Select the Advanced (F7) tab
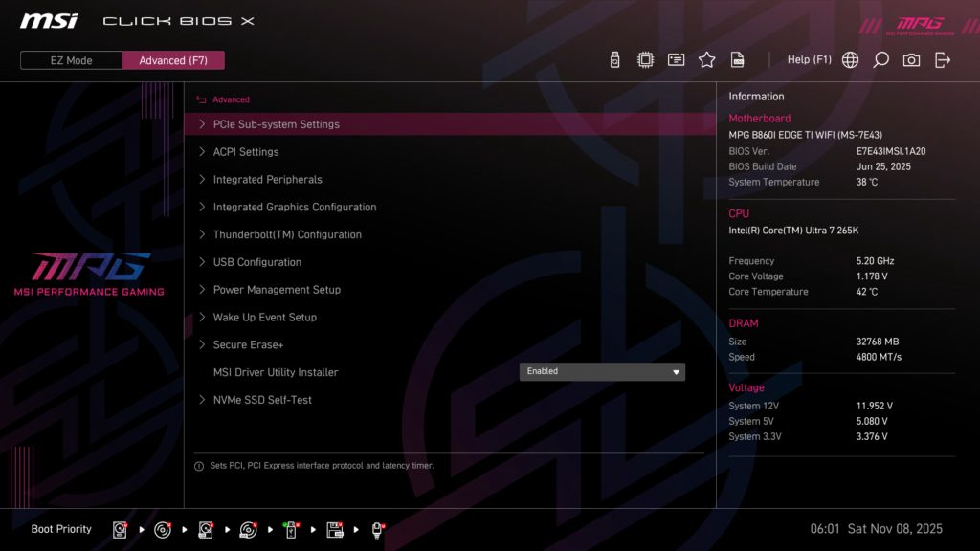Screen dimensions: 980x551 (x=173, y=59)
